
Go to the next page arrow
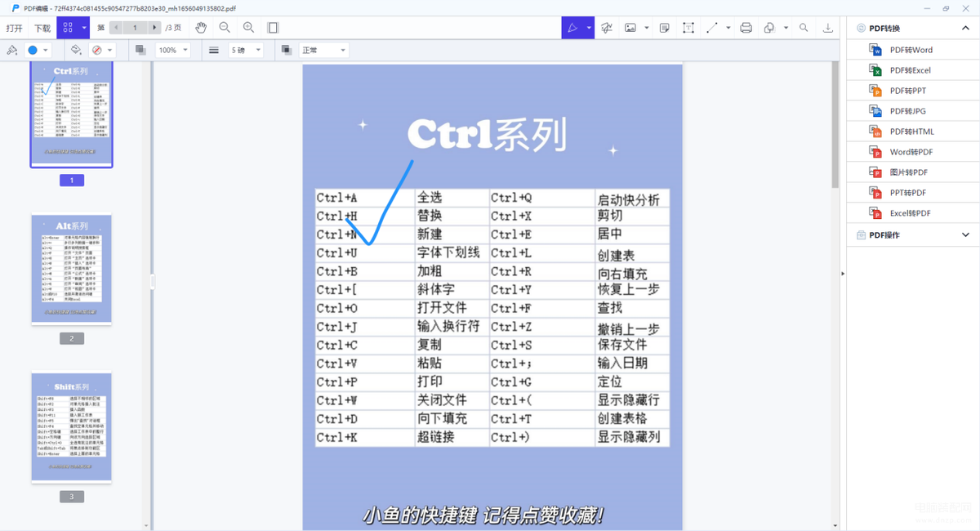(x=154, y=28)
